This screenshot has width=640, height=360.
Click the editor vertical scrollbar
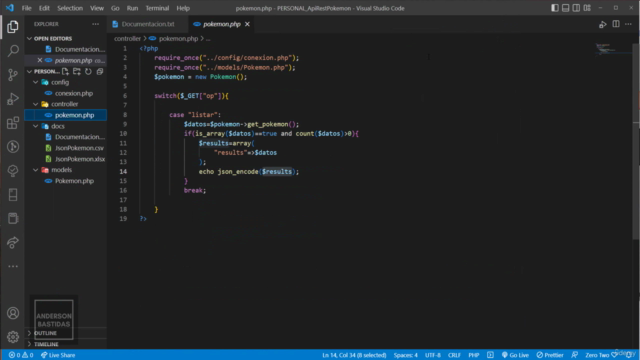click(636, 141)
